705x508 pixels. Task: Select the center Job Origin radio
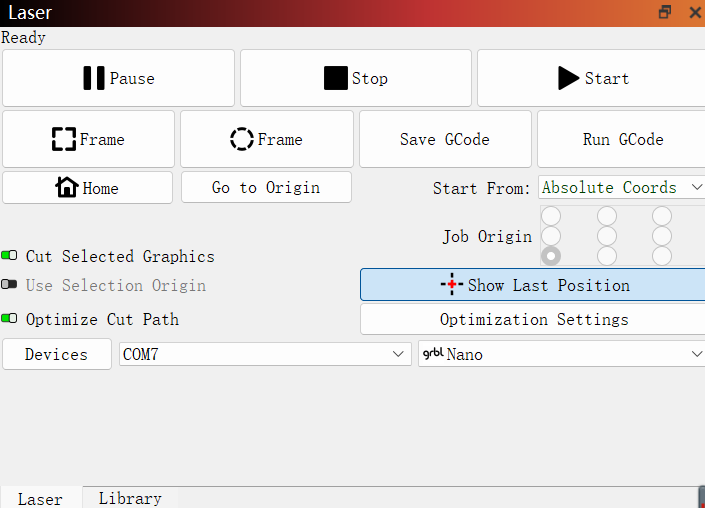[607, 236]
